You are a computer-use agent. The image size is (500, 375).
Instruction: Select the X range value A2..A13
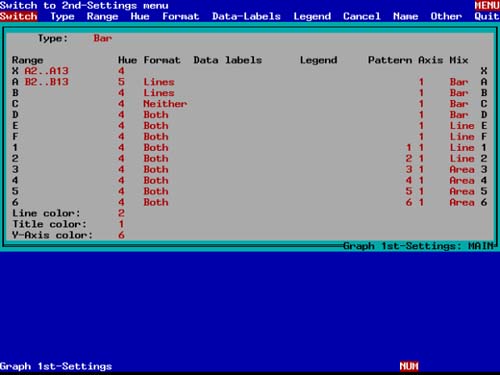click(x=47, y=71)
